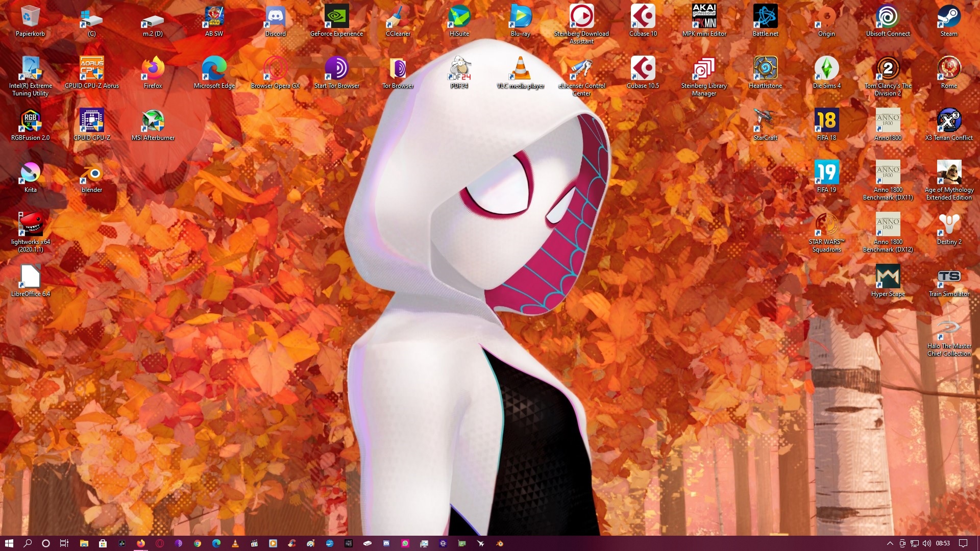Click the MSI Afterburner shortcut
The height and width of the screenshot is (551, 980).
point(153,121)
